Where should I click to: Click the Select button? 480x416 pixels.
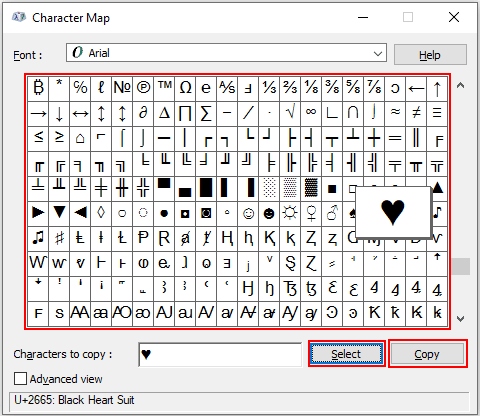click(x=347, y=354)
